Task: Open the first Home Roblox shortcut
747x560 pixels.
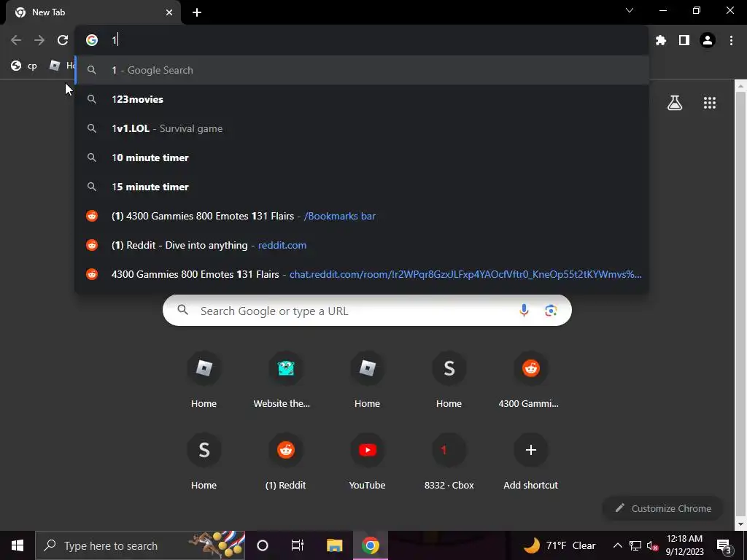Action: [204, 380]
